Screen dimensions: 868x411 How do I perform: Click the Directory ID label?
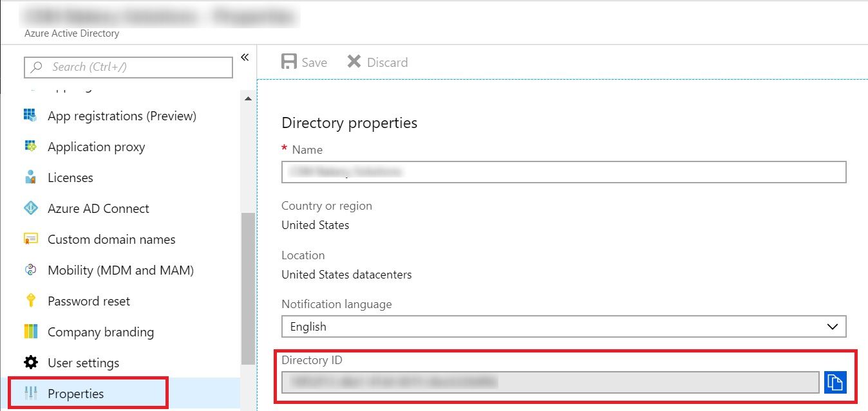click(x=311, y=360)
